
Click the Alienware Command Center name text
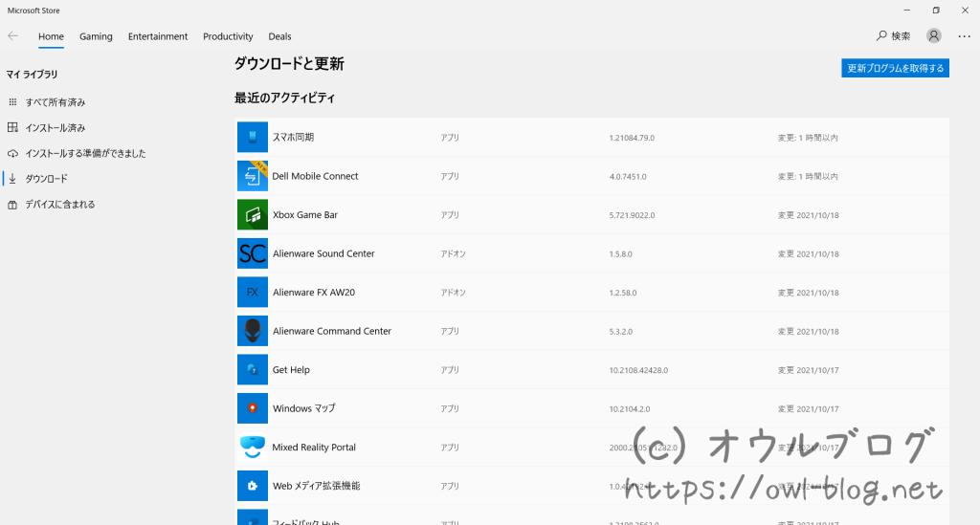332,331
